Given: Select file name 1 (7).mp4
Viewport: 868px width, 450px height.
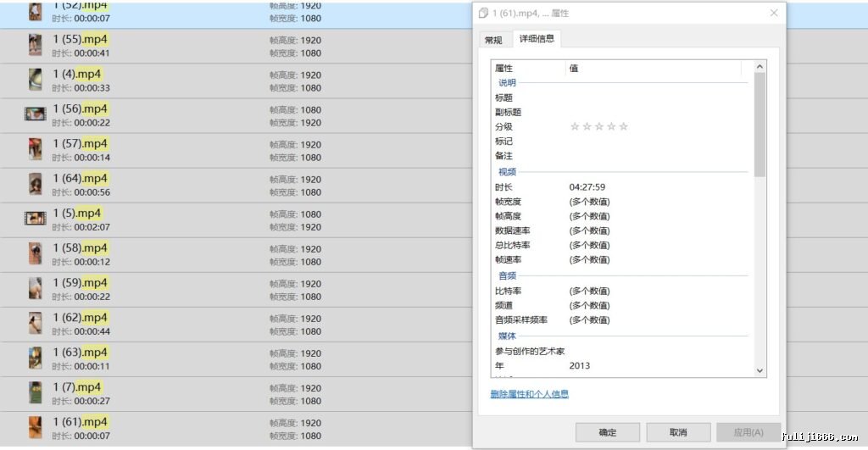Looking at the screenshot, I should (77, 387).
